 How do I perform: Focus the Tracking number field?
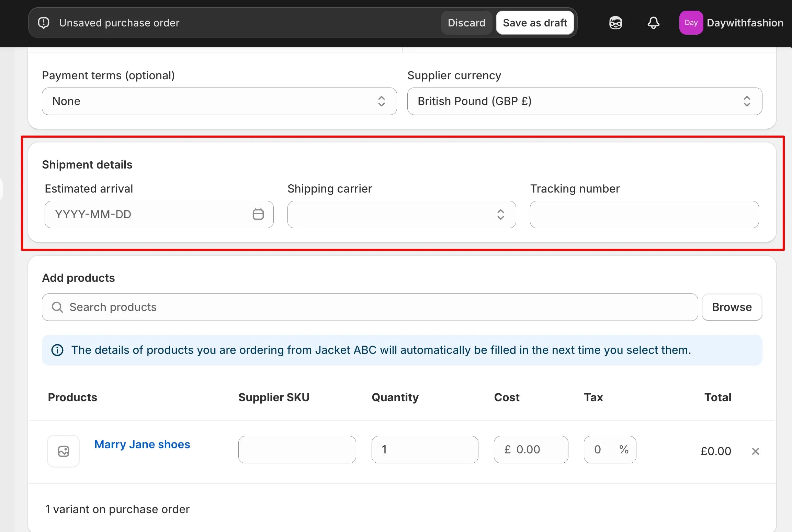[644, 215]
